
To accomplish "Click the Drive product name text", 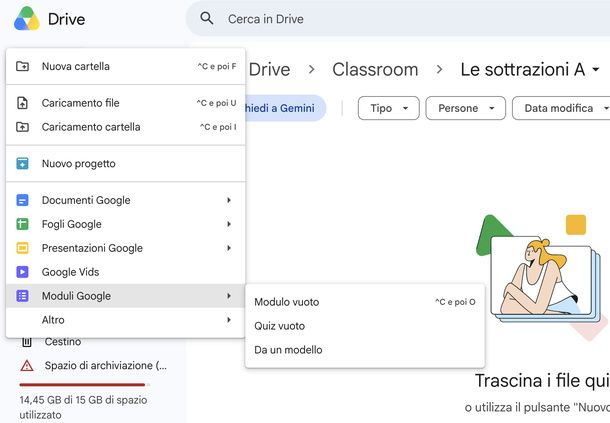I will [x=67, y=19].
